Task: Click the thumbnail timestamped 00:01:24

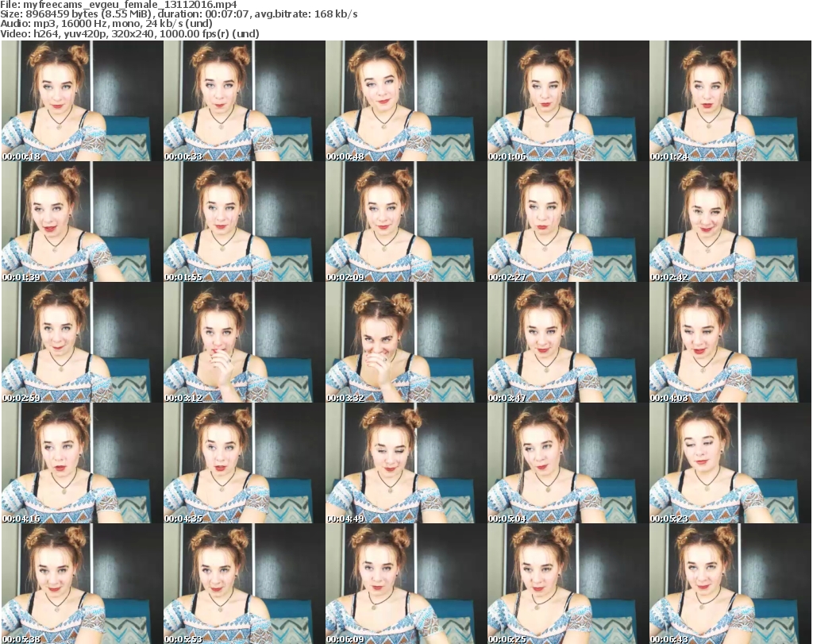Action: (x=730, y=101)
